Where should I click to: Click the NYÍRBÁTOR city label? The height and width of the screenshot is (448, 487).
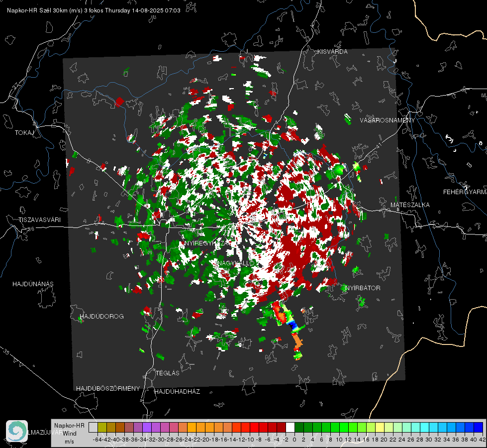[x=363, y=288]
